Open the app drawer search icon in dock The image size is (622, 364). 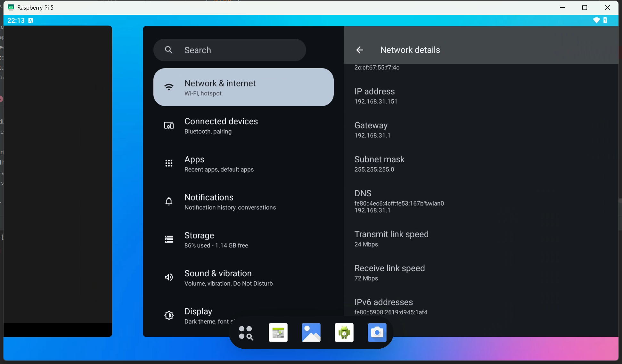(246, 333)
